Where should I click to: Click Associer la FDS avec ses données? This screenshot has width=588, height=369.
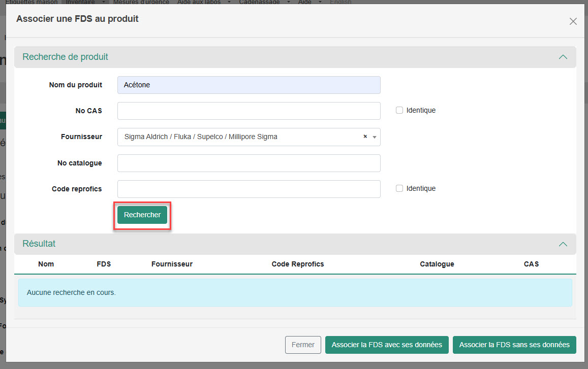click(387, 345)
